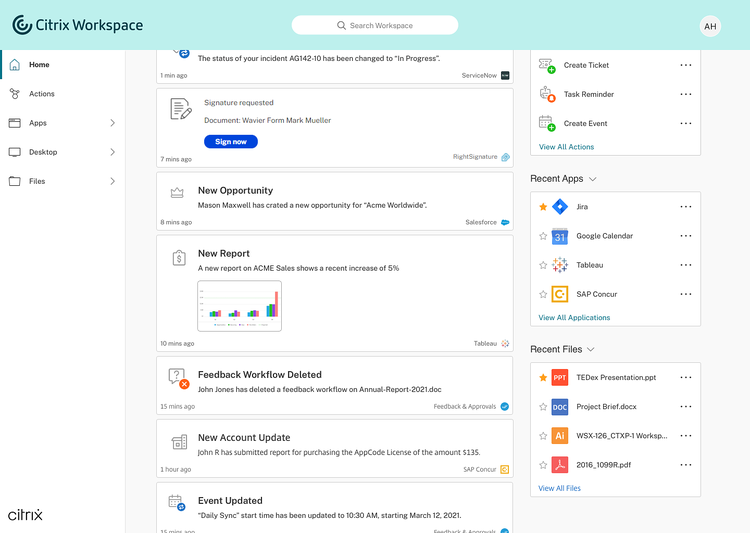Click the Desktop monitor icon in sidebar

[15, 152]
